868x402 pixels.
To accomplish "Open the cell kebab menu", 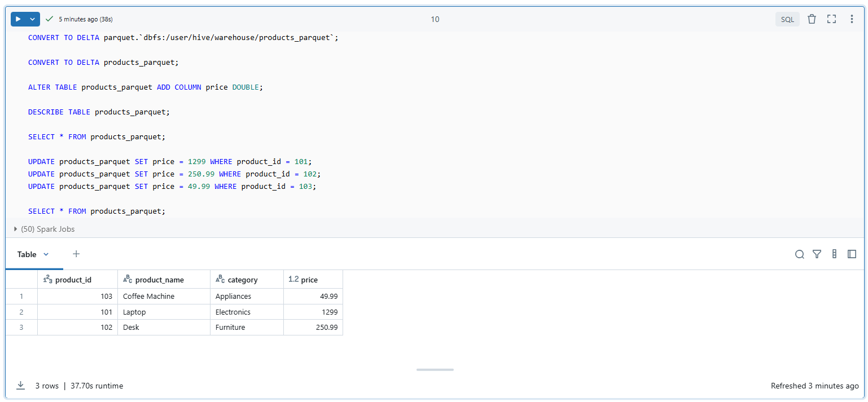I will 852,19.
